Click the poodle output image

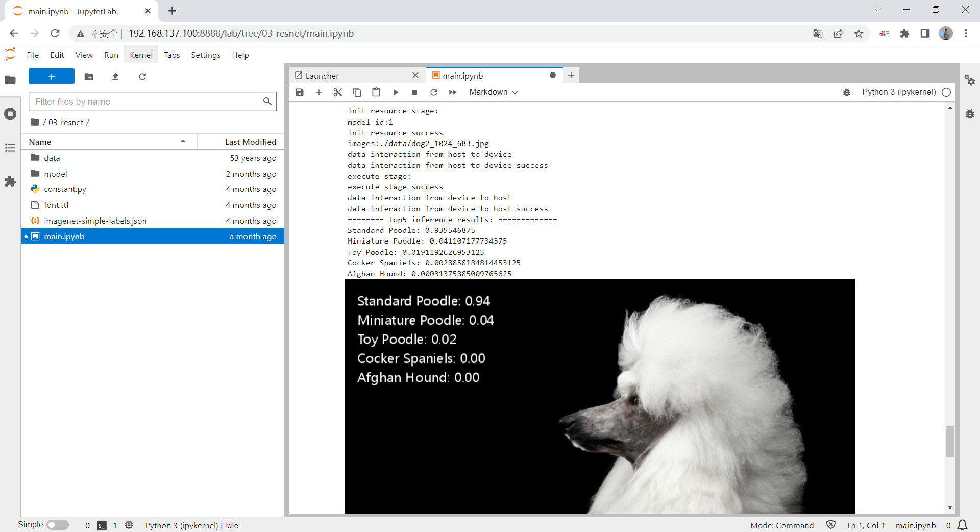point(599,396)
